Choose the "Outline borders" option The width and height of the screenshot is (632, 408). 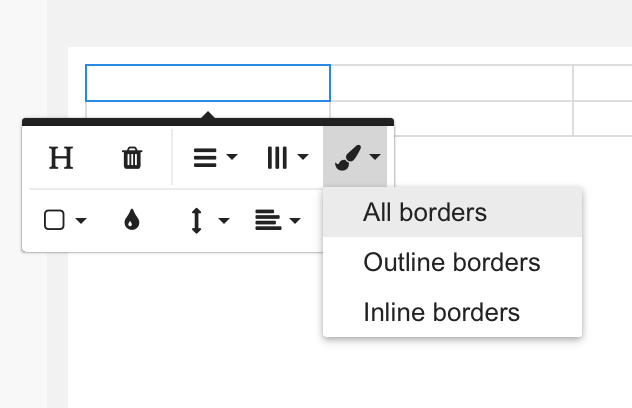[452, 262]
